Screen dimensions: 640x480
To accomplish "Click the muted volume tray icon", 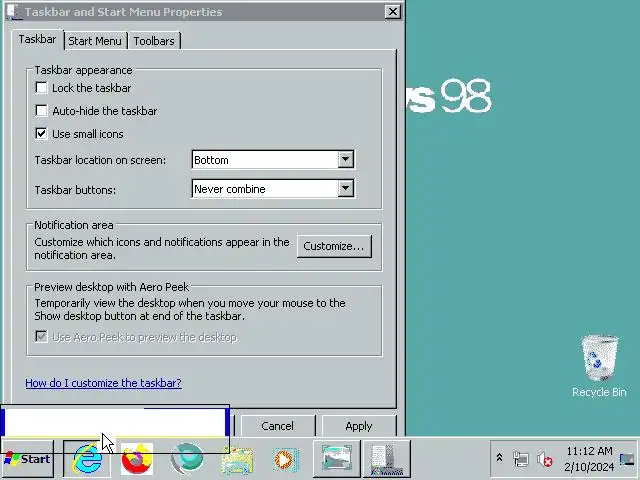I will tap(544, 459).
